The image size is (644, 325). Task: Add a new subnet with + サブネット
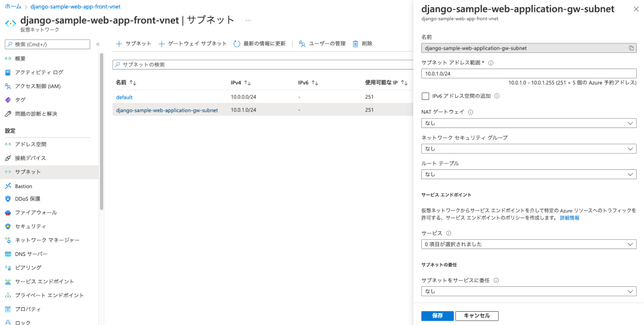click(133, 44)
